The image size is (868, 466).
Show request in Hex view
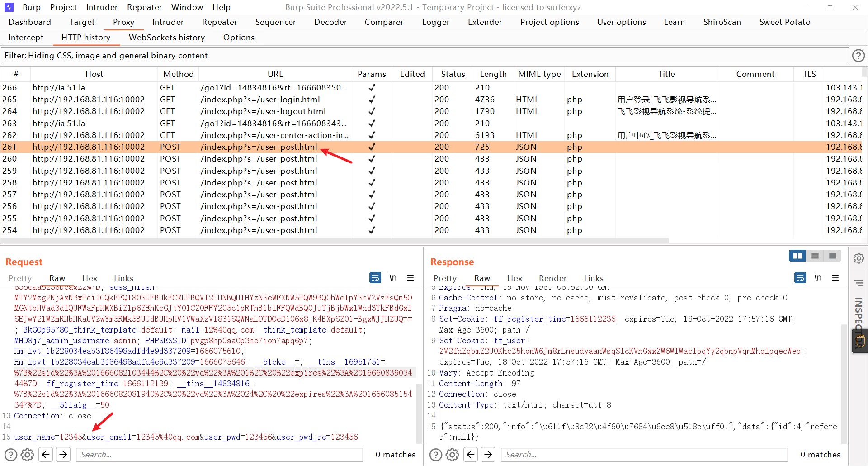[x=90, y=278]
